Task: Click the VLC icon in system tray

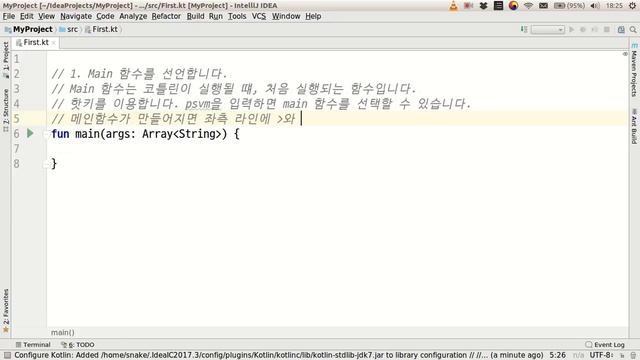Action: point(453,6)
